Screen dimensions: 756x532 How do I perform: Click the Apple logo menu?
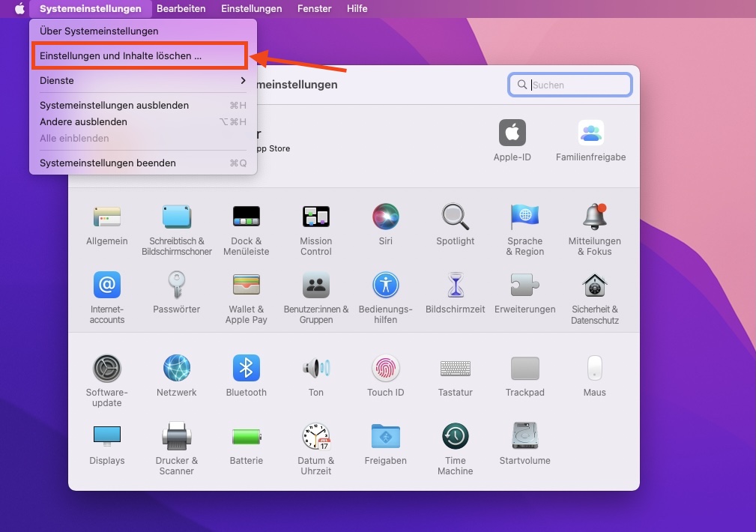point(19,8)
